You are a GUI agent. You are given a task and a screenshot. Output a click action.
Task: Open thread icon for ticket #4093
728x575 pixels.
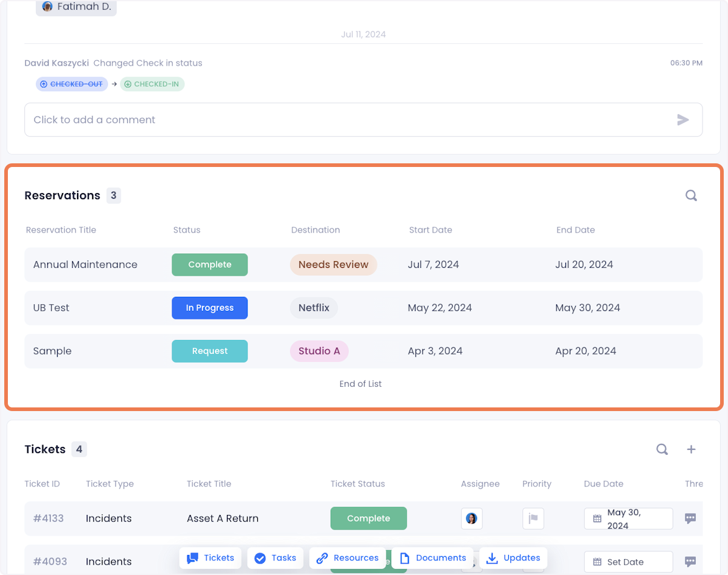[690, 562]
